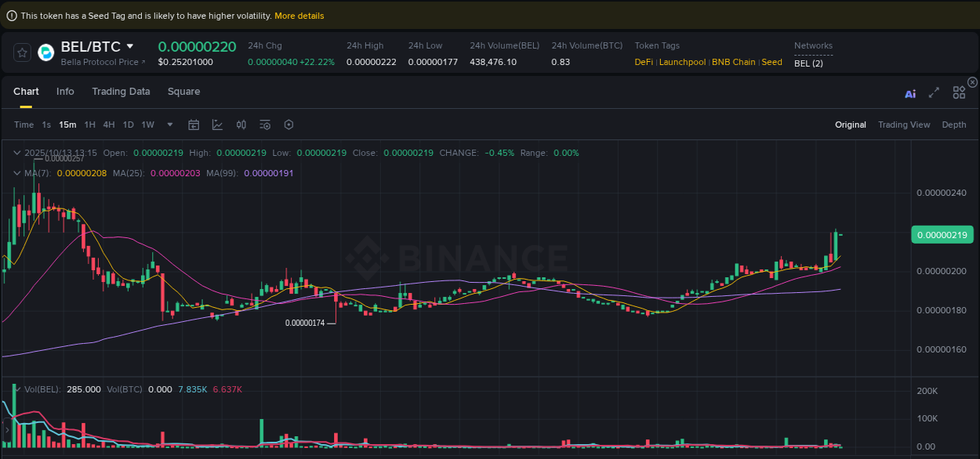Viewport: 980px width, 459px height.
Task: Open the date range calendar icon
Action: coord(194,125)
